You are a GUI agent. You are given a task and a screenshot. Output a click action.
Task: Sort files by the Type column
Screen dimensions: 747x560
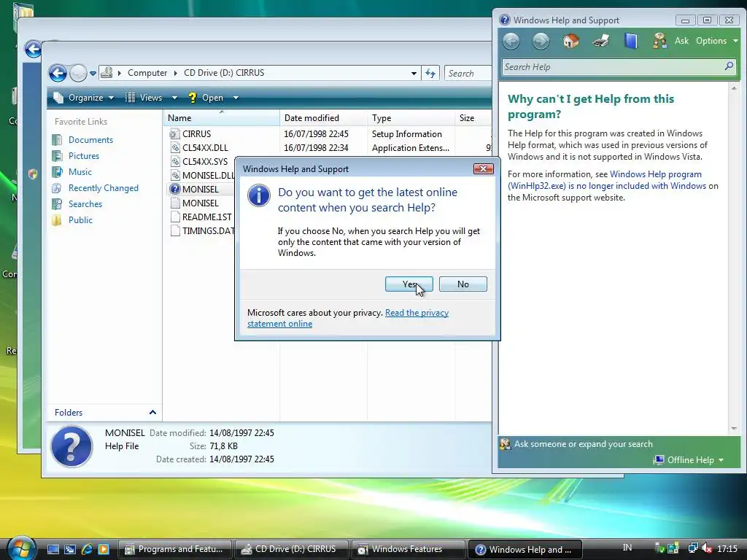pyautogui.click(x=411, y=118)
